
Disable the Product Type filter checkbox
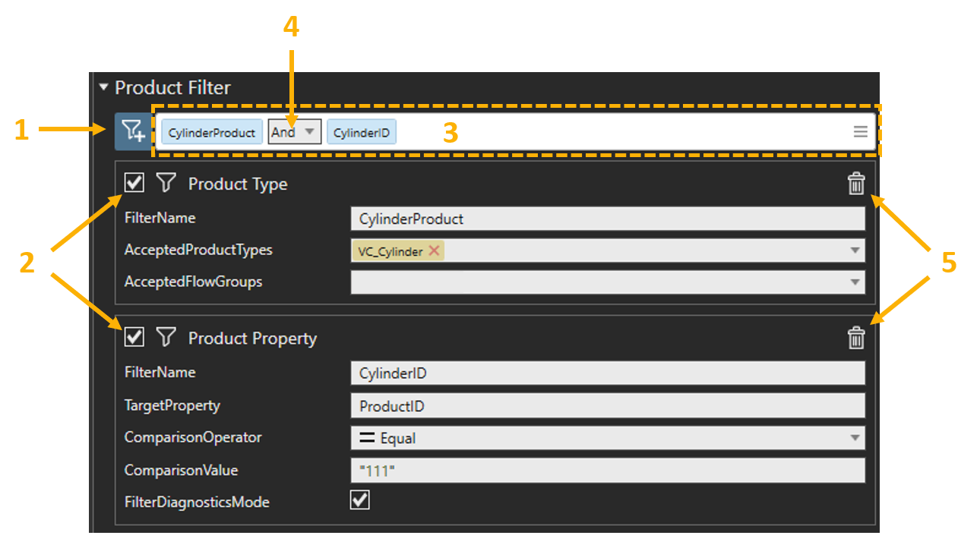coord(134,183)
